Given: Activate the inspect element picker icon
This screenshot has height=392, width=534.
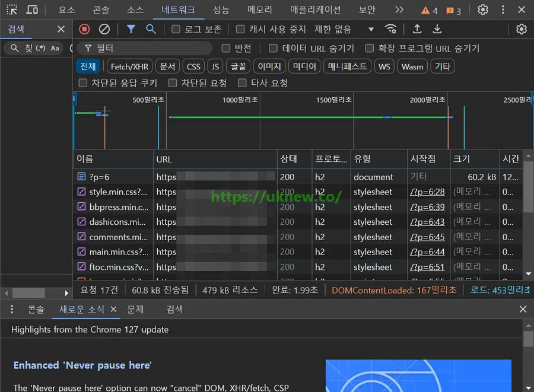Looking at the screenshot, I should click(x=12, y=9).
